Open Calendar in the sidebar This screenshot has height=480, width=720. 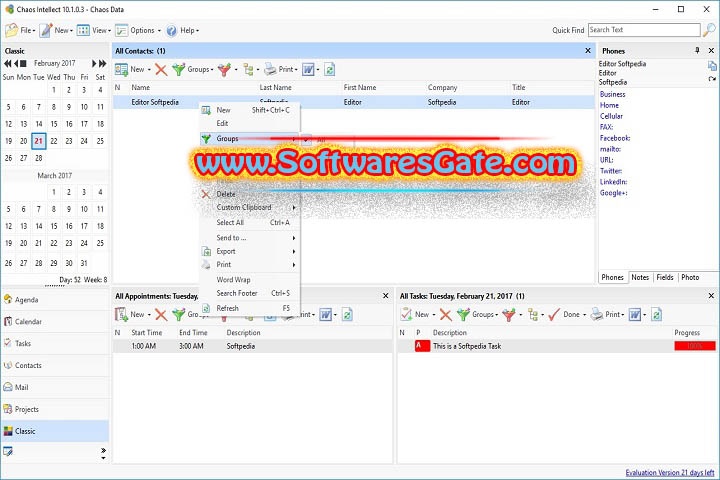point(55,322)
